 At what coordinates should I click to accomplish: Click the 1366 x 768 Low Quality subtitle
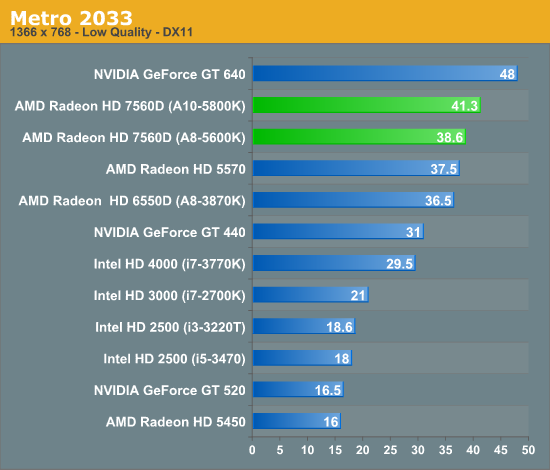(x=101, y=32)
